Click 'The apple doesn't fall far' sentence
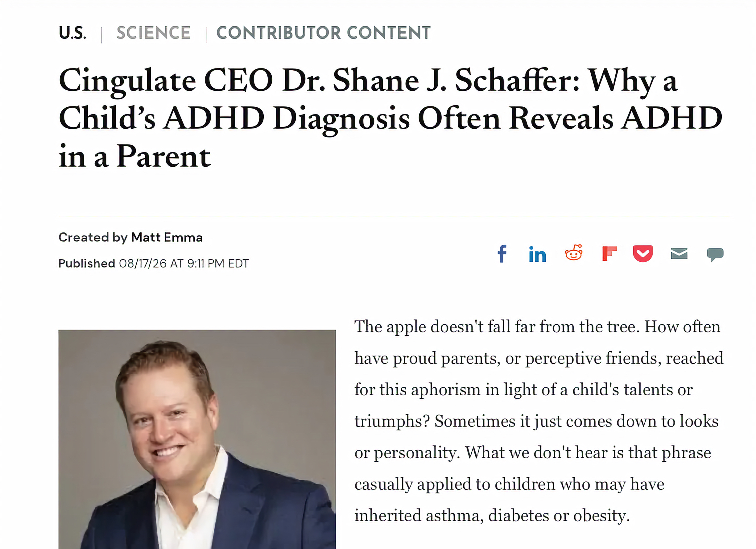The height and width of the screenshot is (549, 756). pos(497,326)
